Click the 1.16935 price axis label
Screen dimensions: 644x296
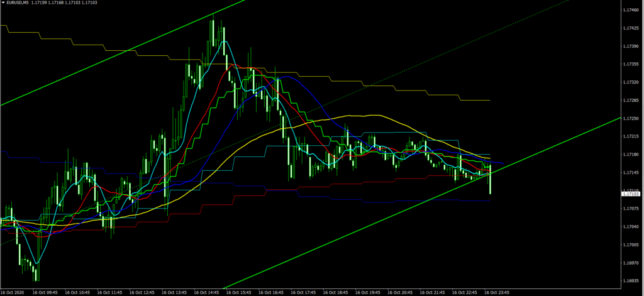click(630, 280)
